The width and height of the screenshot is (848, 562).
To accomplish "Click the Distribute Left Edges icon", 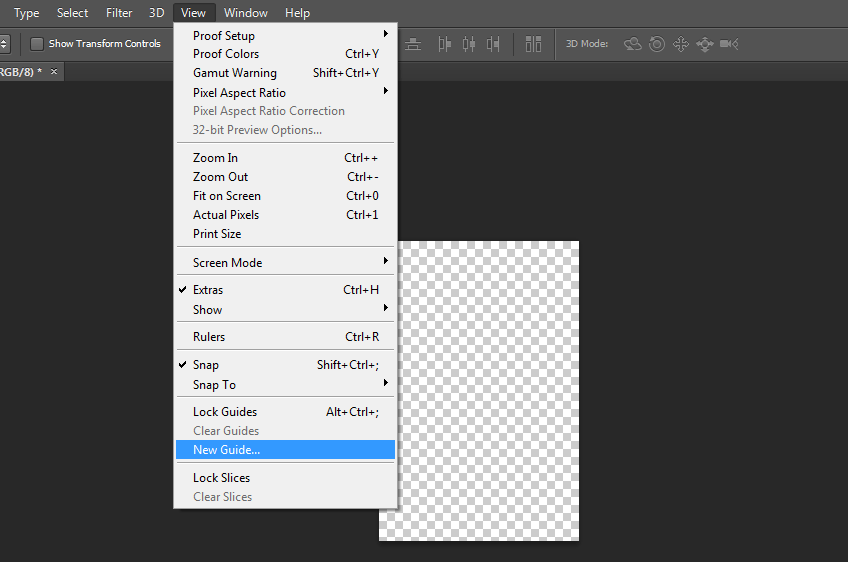I will tap(445, 44).
